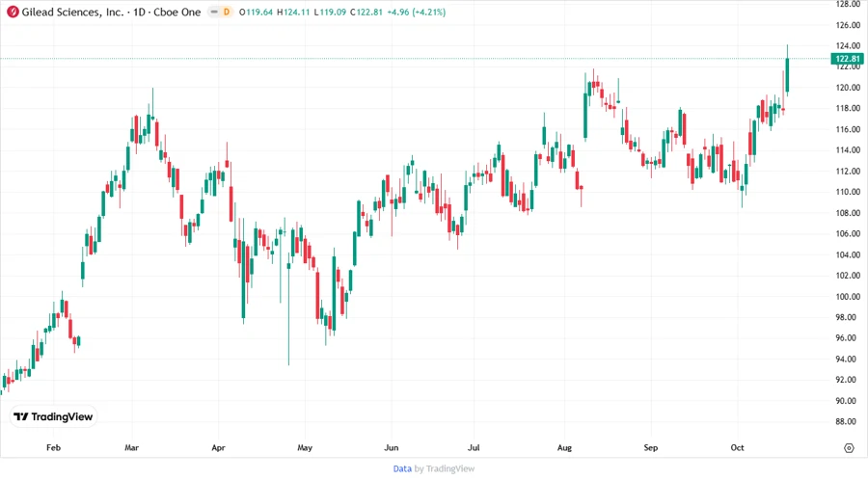Open the TradingView logo button
Screen dimensions: 868x480
(x=53, y=417)
